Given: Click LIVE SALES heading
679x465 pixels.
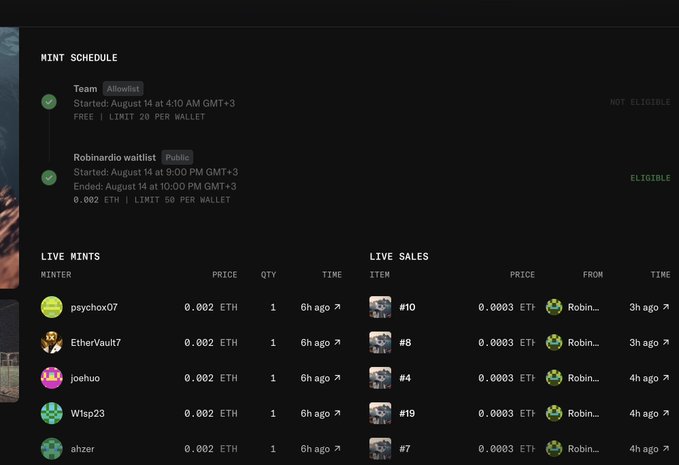Looking at the screenshot, I should (399, 256).
